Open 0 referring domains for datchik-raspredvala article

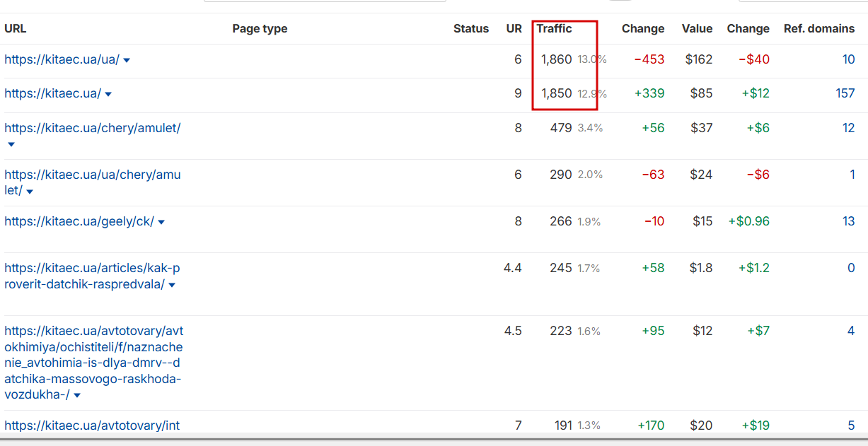[851, 268]
